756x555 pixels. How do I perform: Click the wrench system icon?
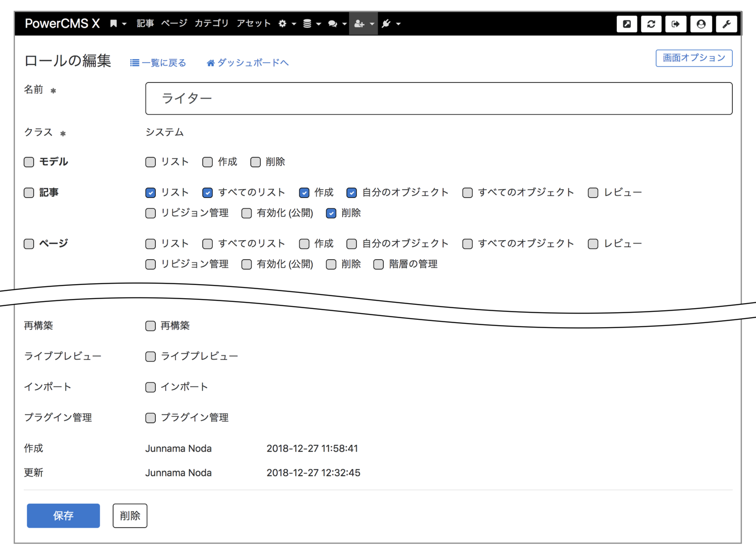point(726,24)
